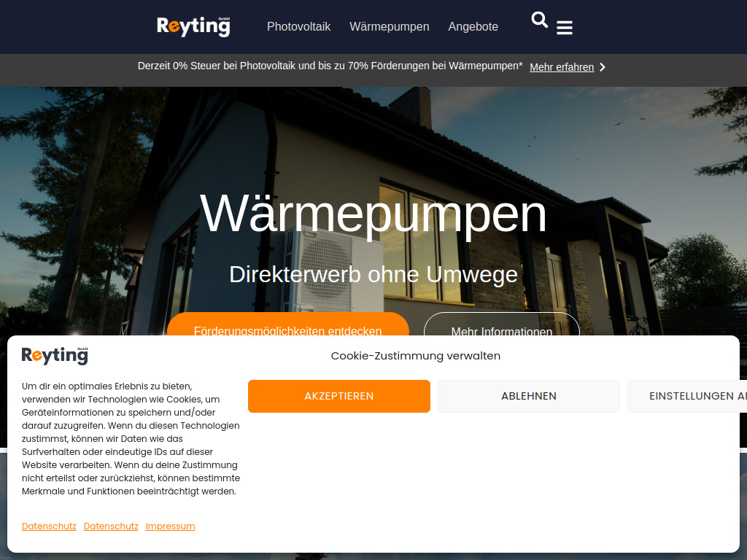Screen dimensions: 747x560
Task: Click the Reyting logo in the header
Action: tap(193, 26)
